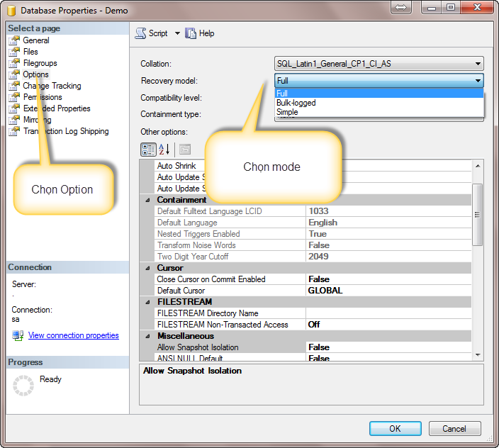
Task: Collapse the Recovery model dropdown
Action: (478, 81)
